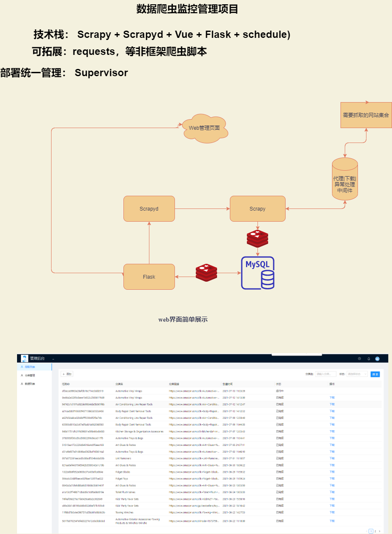
Task: Click the web界面简单展示 caption
Action: click(183, 319)
